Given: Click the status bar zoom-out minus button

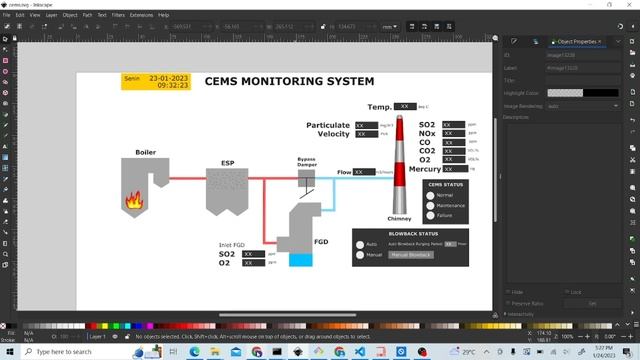Looking at the screenshot, I should coord(580,337).
